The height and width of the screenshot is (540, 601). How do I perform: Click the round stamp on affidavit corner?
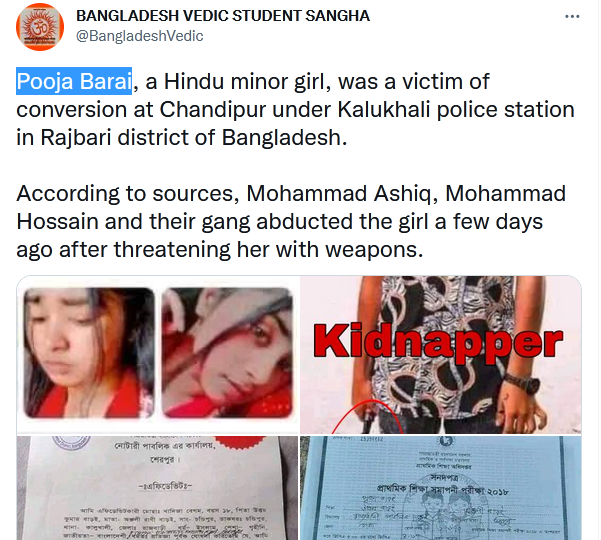point(71,442)
